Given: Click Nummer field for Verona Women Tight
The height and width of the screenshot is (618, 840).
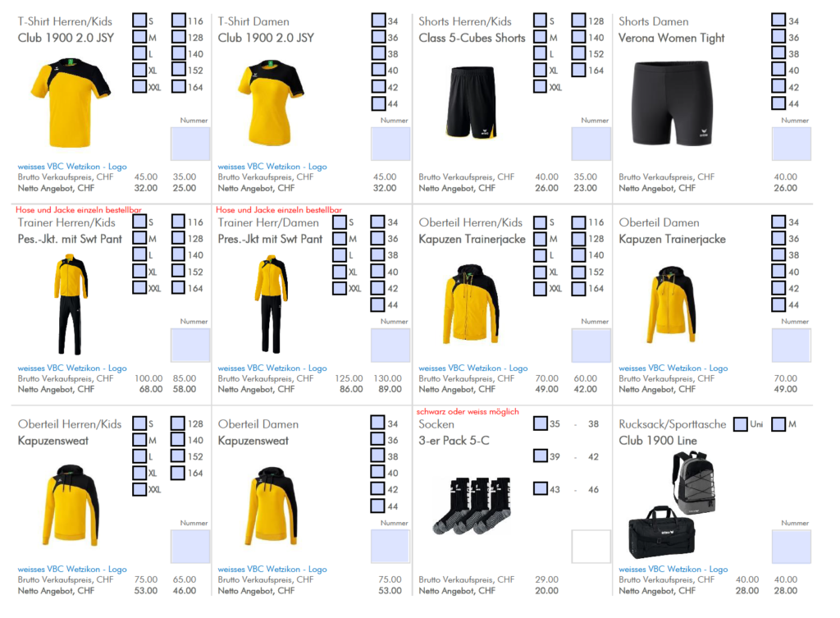Looking at the screenshot, I should (x=792, y=144).
